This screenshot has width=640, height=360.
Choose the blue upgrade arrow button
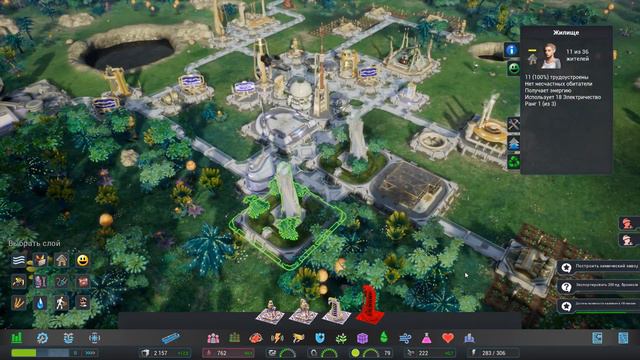click(x=513, y=143)
